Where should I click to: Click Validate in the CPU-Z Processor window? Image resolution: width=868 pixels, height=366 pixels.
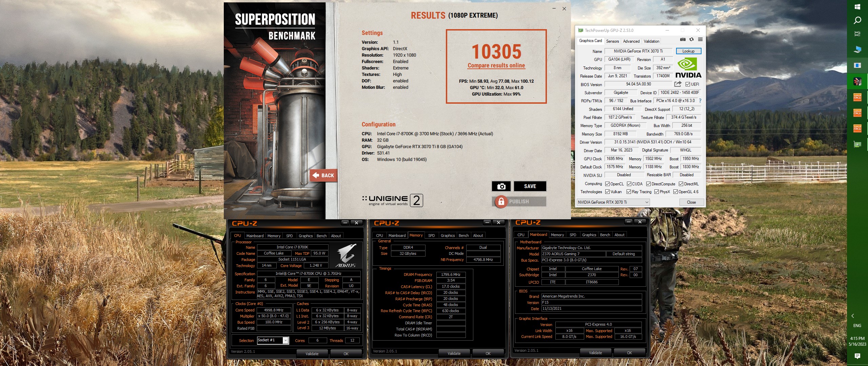coord(312,354)
